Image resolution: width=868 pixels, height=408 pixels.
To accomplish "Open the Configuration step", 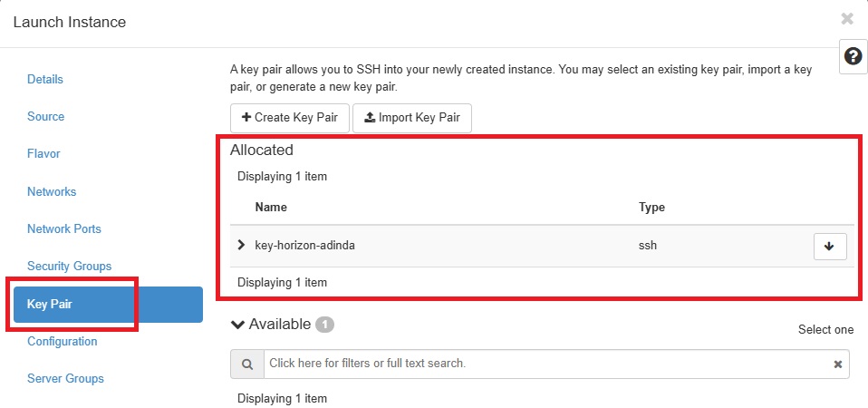I will coord(62,341).
